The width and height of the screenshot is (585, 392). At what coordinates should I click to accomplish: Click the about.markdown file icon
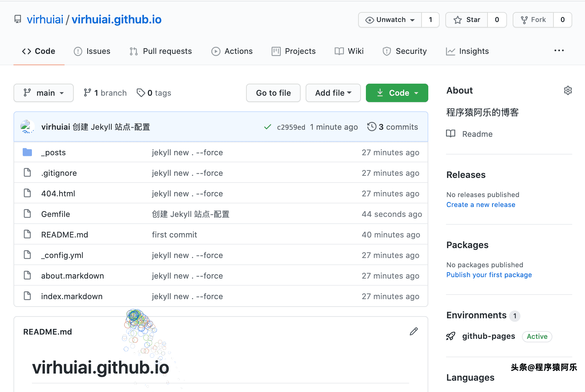tap(27, 275)
